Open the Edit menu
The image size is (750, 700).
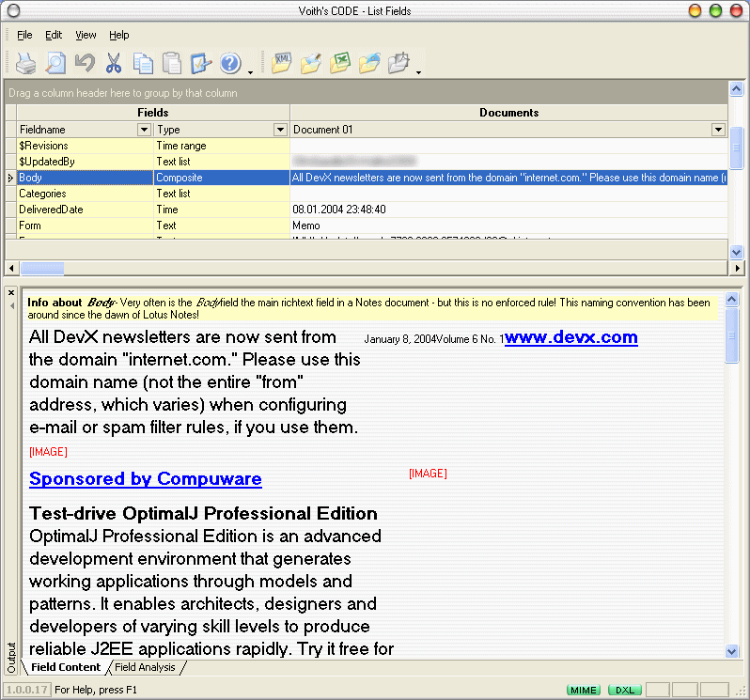[x=54, y=35]
